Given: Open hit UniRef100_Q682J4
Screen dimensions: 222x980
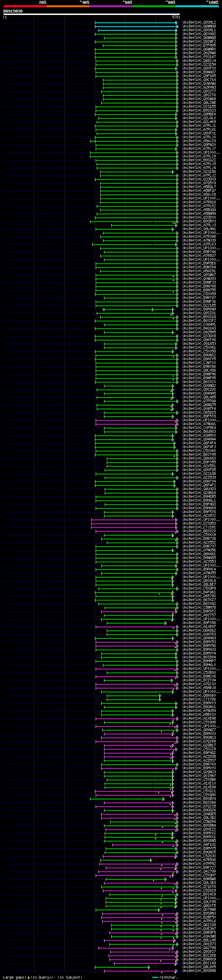Looking at the screenshot, I should [x=199, y=61].
